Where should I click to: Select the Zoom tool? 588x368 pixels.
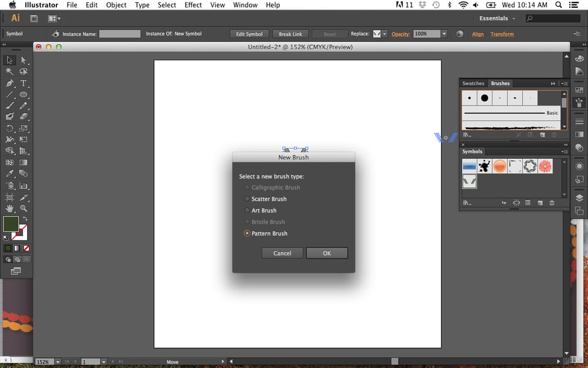pyautogui.click(x=24, y=208)
